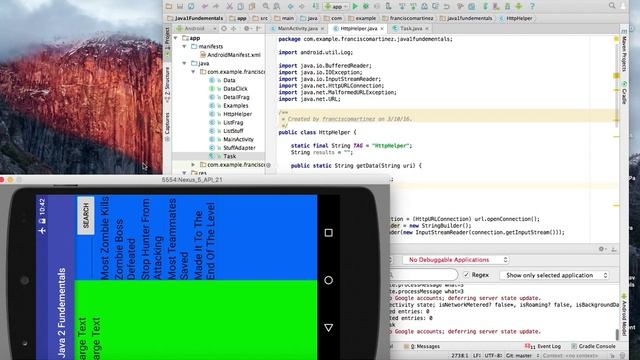
Task: Open the Gradle Console tool window
Action: [593, 346]
